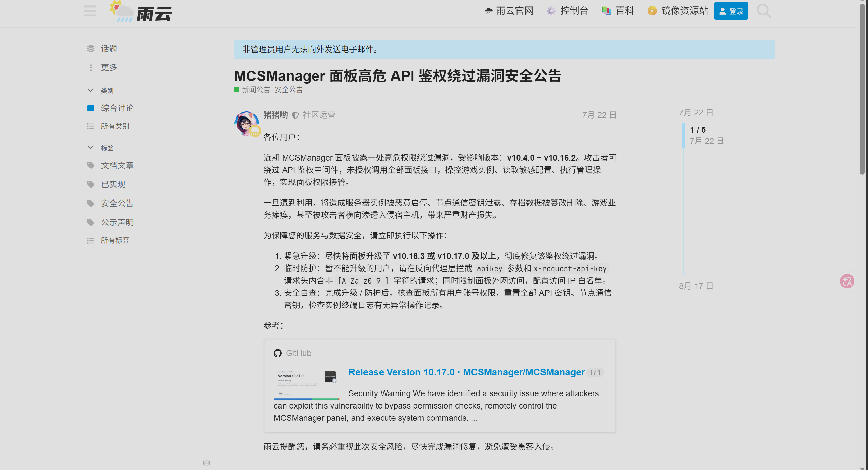
Task: Click the tag icon beside 已实现
Action: coord(91,184)
